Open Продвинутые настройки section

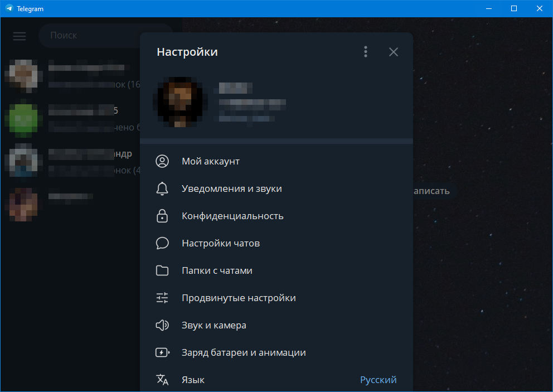click(276, 298)
